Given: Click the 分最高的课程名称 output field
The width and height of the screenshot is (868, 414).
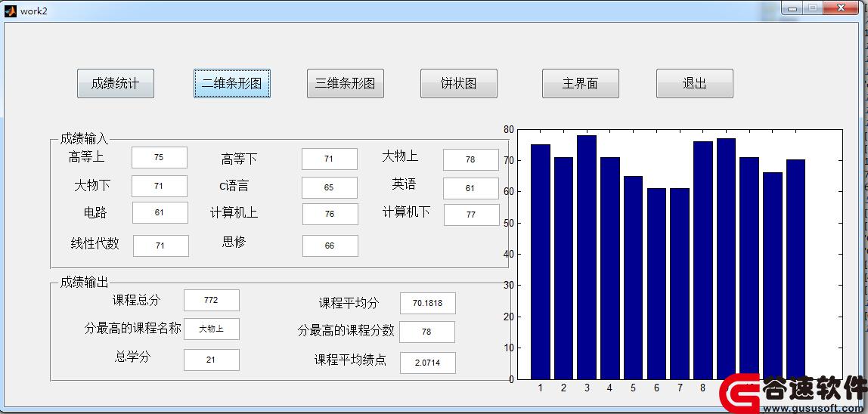Looking at the screenshot, I should tap(212, 329).
